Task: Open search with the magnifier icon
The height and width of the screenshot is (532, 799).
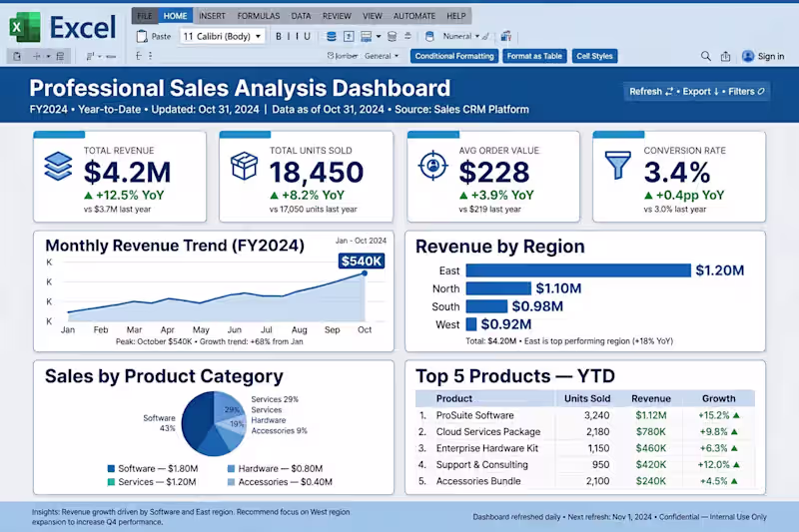Action: tap(706, 56)
